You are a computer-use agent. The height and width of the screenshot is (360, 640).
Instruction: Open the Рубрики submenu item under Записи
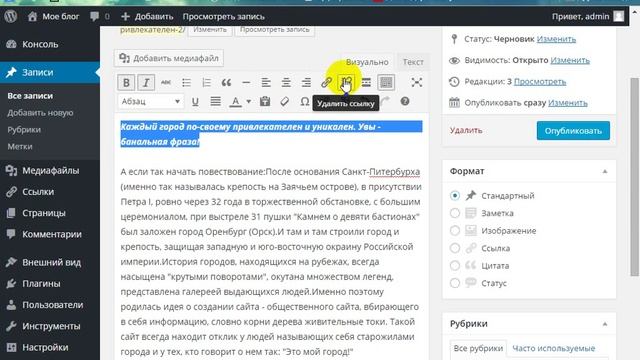click(x=24, y=130)
